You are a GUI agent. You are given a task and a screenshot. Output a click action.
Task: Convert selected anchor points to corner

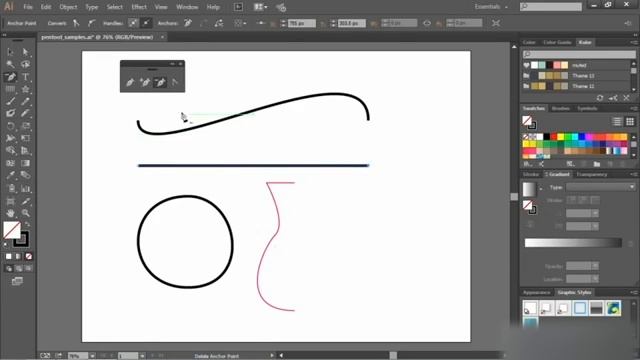[x=76, y=23]
